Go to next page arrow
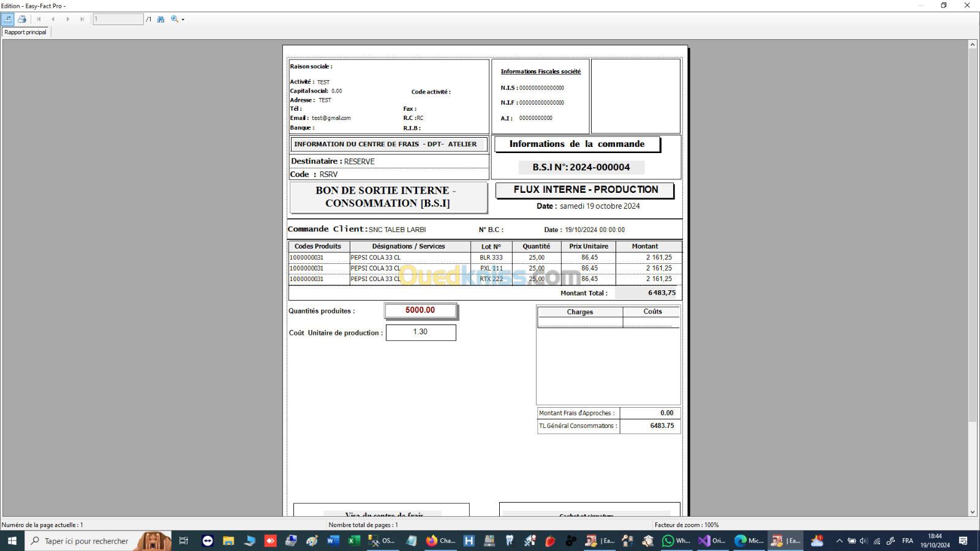Image resolution: width=980 pixels, height=551 pixels. point(67,19)
